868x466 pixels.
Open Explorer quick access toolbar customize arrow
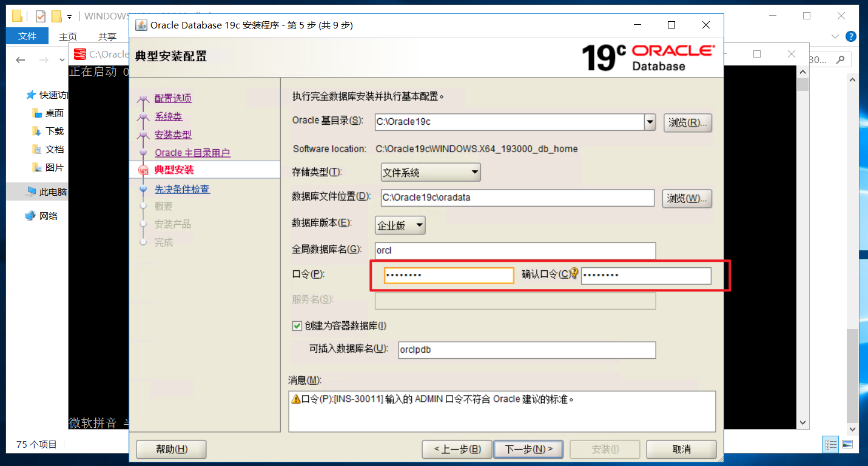(69, 17)
